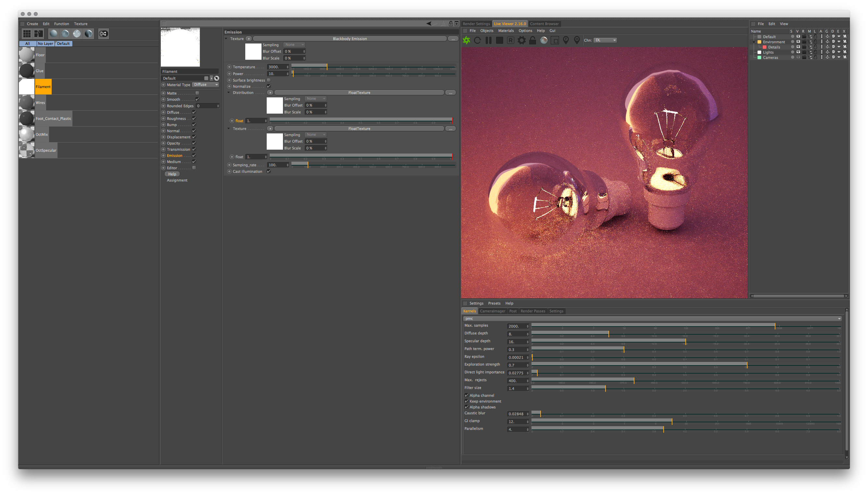Toggle the camera lock padlock icon
868x495 pixels.
(532, 41)
